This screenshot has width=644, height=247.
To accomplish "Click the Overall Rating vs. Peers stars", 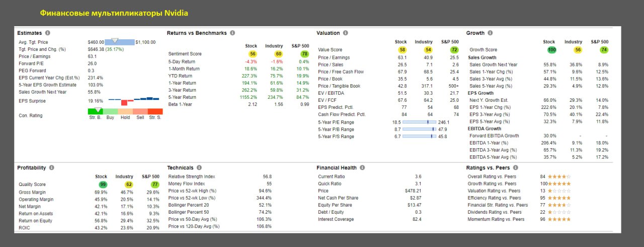I will (x=559, y=177).
